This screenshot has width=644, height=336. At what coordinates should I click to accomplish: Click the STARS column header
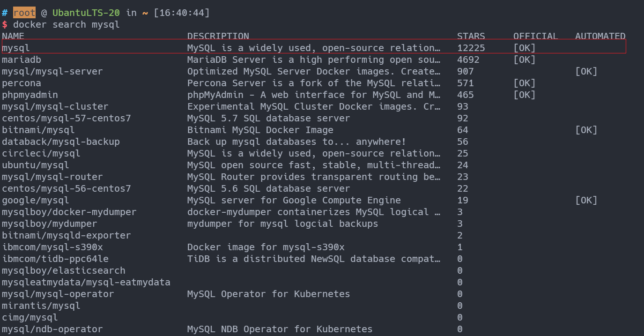pos(471,36)
